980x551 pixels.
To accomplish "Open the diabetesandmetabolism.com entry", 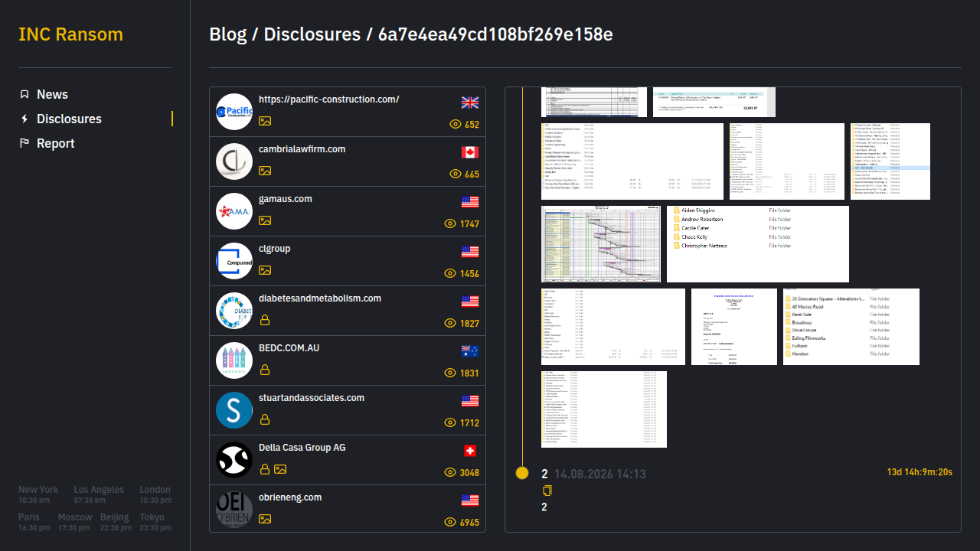I will point(348,311).
